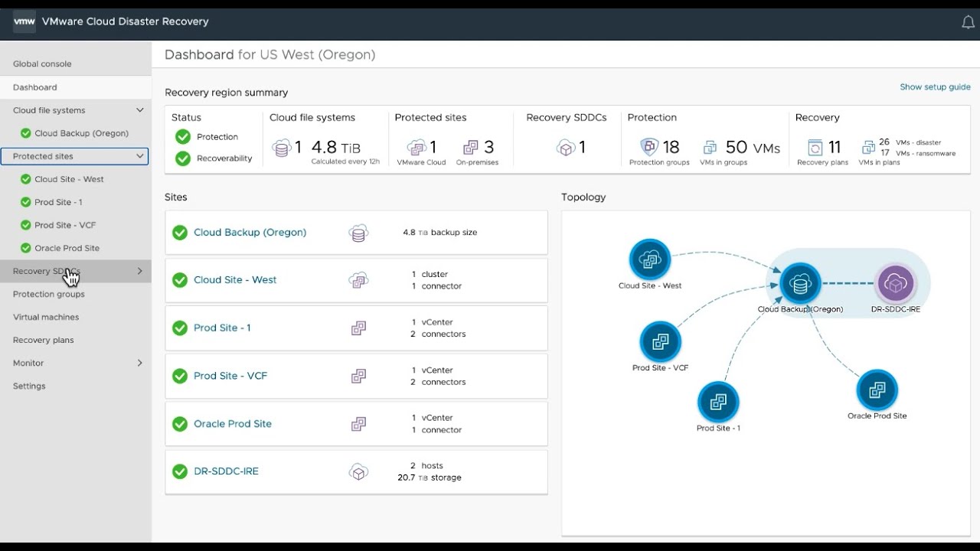Viewport: 980px width, 551px height.
Task: Select DR-SDDC-IRE topology node
Action: 895,284
